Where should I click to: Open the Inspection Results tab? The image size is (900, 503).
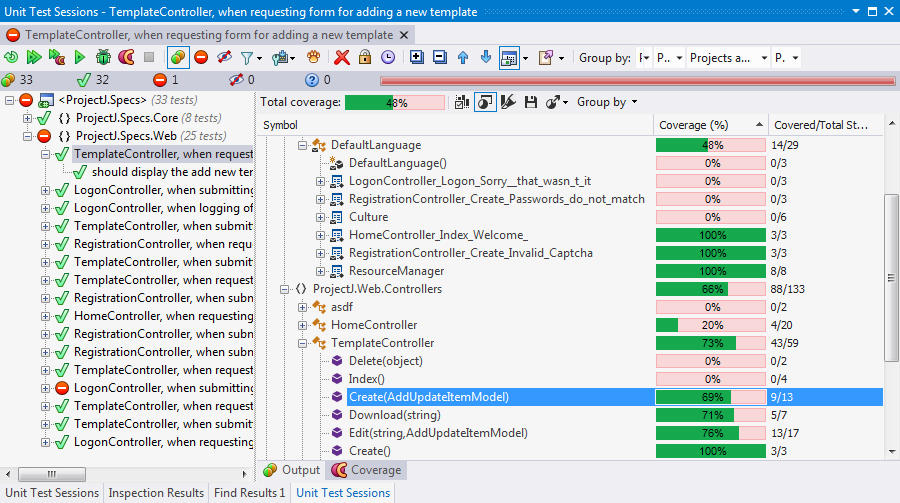[x=155, y=493]
